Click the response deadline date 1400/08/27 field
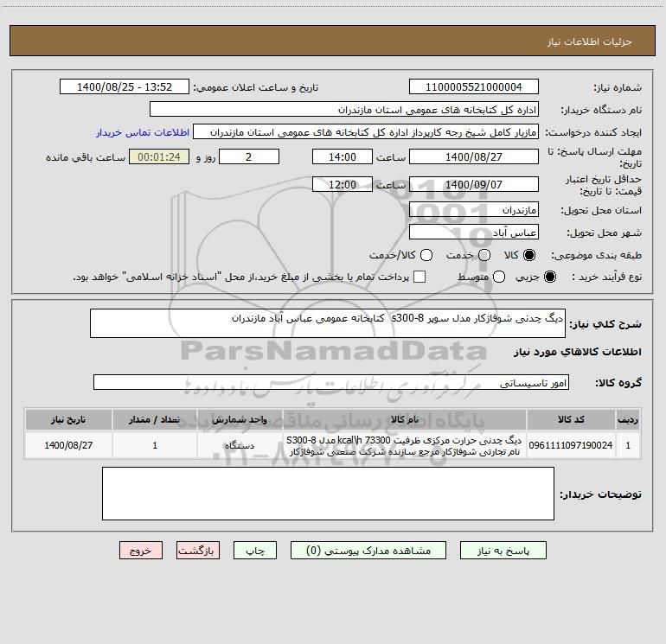The width and height of the screenshot is (666, 644). click(x=474, y=156)
